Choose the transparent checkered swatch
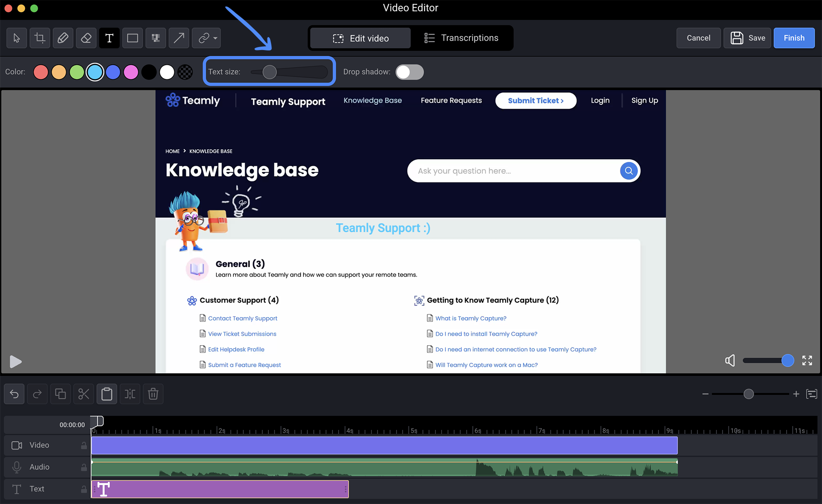Viewport: 822px width, 504px height. pyautogui.click(x=185, y=72)
